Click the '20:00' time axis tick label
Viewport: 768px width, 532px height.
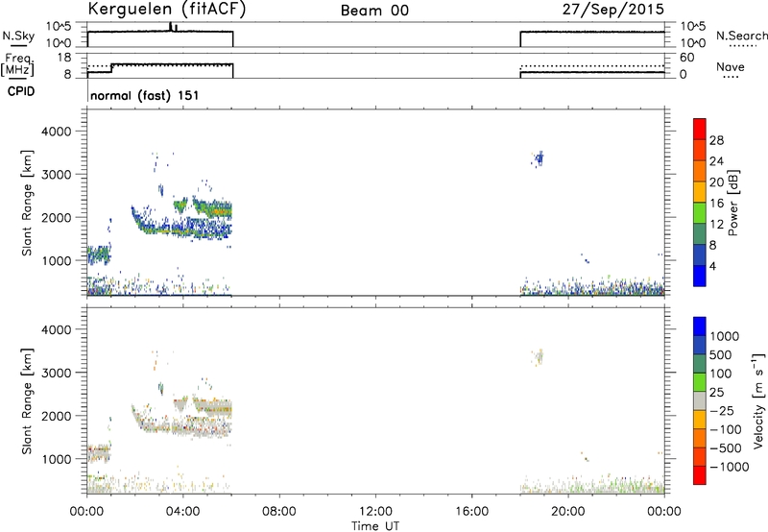point(567,512)
